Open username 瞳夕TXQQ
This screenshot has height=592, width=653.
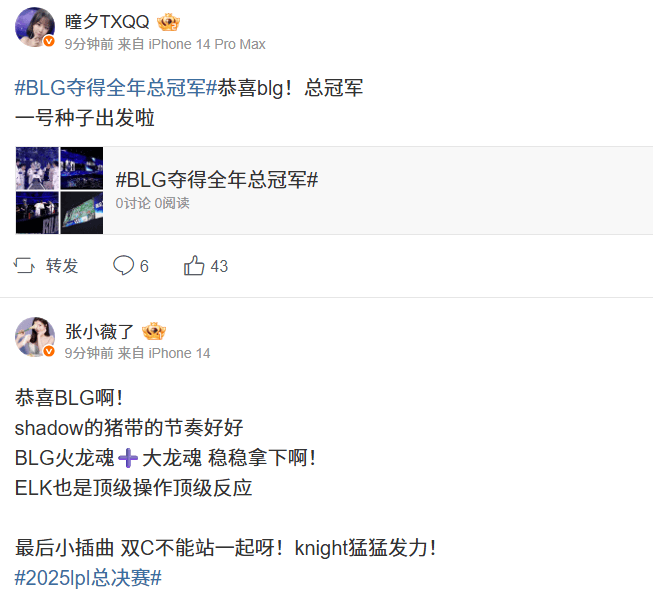pos(107,22)
